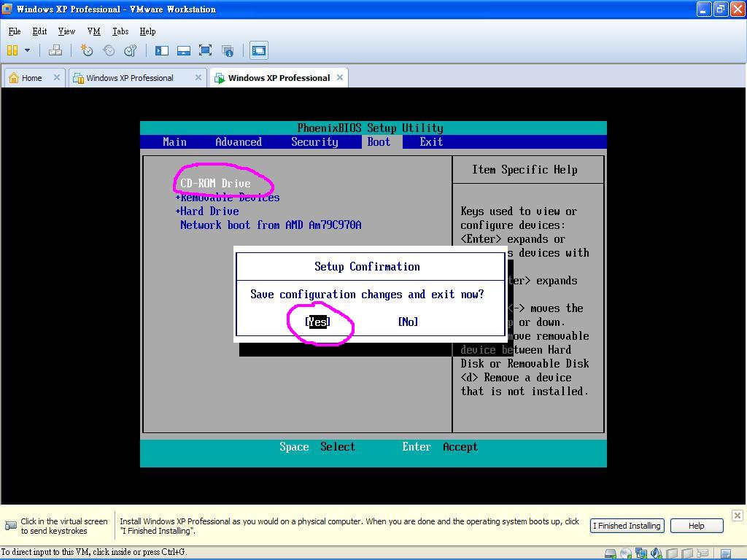The width and height of the screenshot is (747, 560).
Task: Click the hard disk status bar icon
Action: click(611, 553)
